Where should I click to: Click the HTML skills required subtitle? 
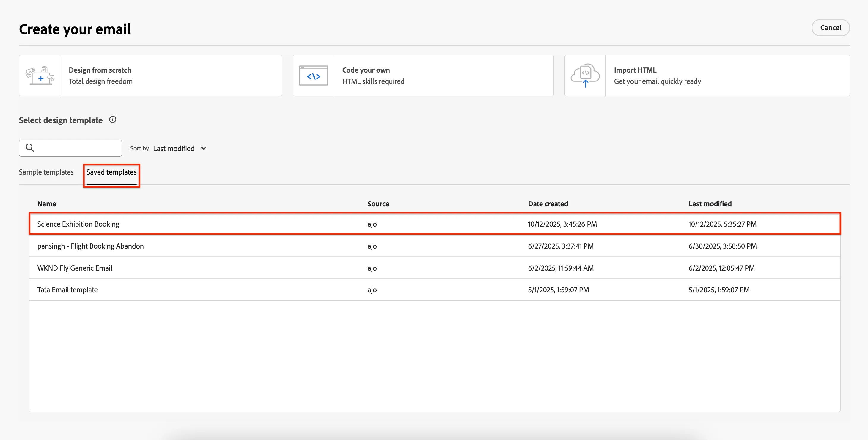tap(373, 81)
